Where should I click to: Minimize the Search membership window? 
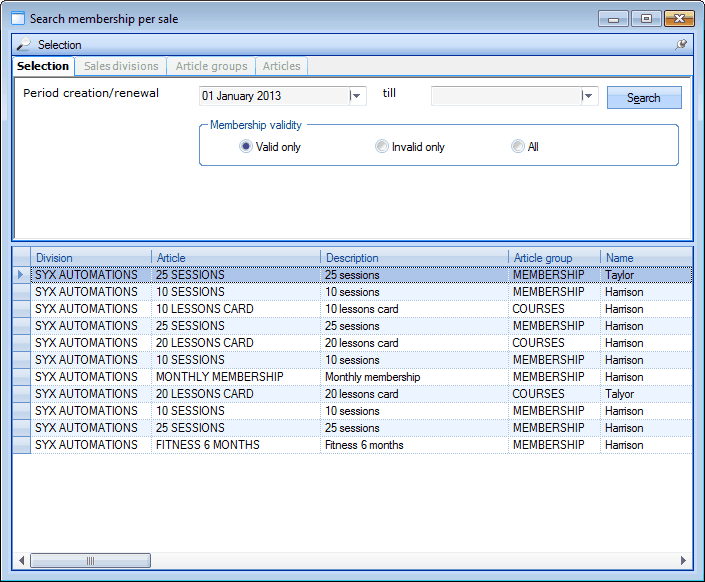(613, 18)
